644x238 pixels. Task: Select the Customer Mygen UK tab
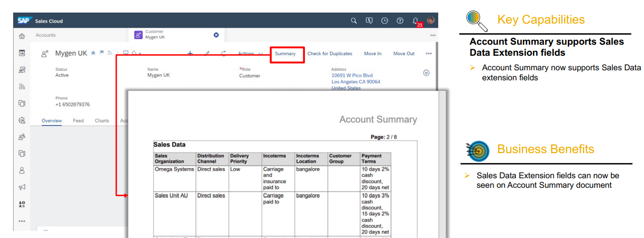(177, 35)
